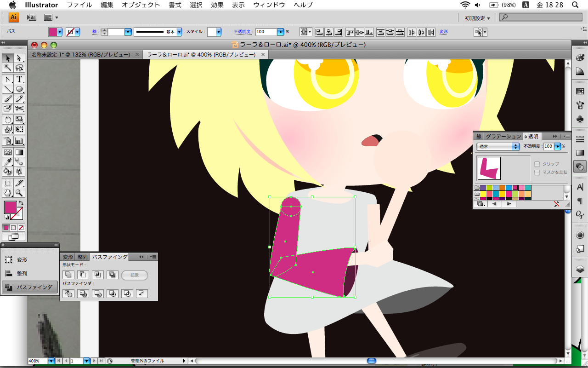Image resolution: width=588 pixels, height=368 pixels.
Task: Choose the Line Segment tool
Action: point(8,89)
